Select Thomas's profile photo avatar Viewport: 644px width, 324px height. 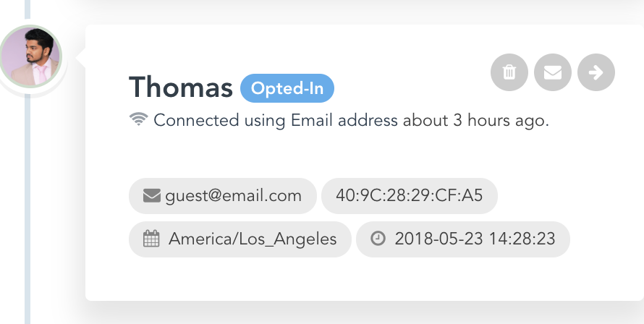point(31,56)
